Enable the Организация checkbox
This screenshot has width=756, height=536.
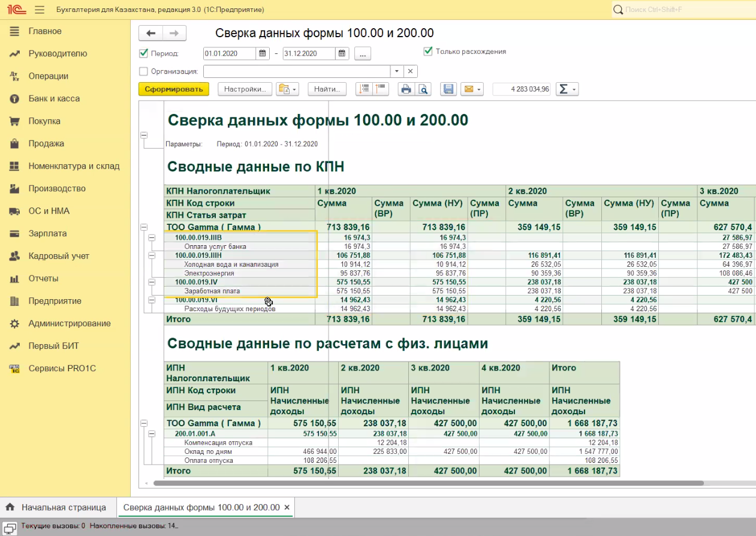pos(143,71)
